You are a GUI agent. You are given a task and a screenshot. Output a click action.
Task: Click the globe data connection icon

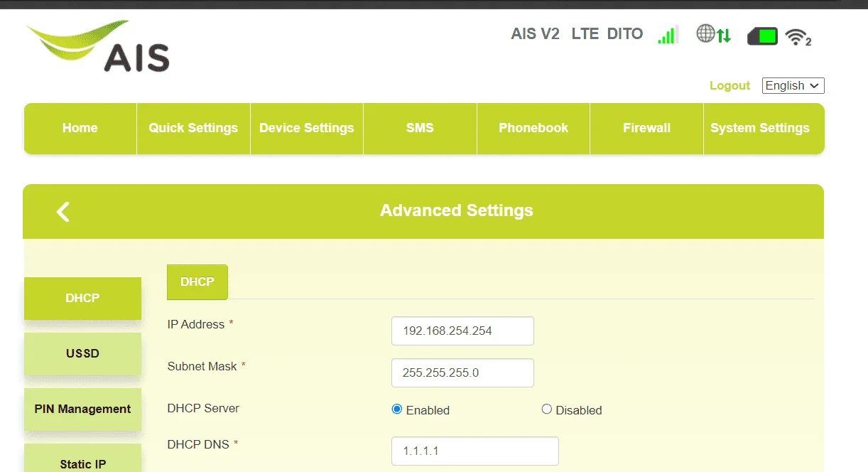click(714, 33)
